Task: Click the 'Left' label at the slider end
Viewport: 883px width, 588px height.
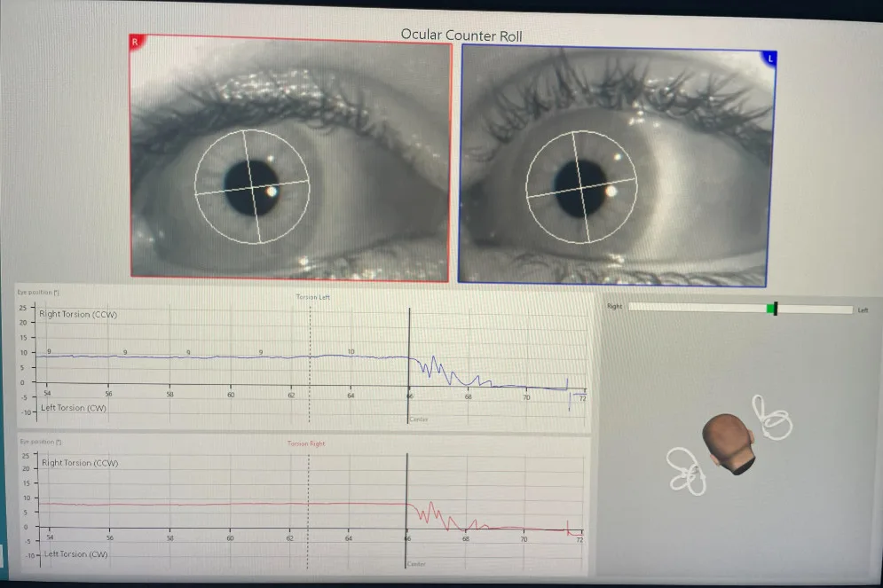Action: pyautogui.click(x=863, y=310)
